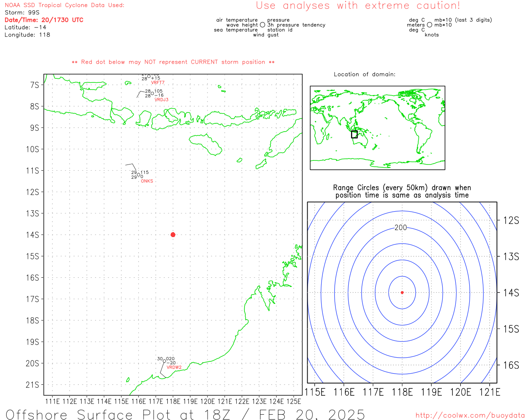
Task: Click the legend station circle beside wave height
Action: [262, 25]
